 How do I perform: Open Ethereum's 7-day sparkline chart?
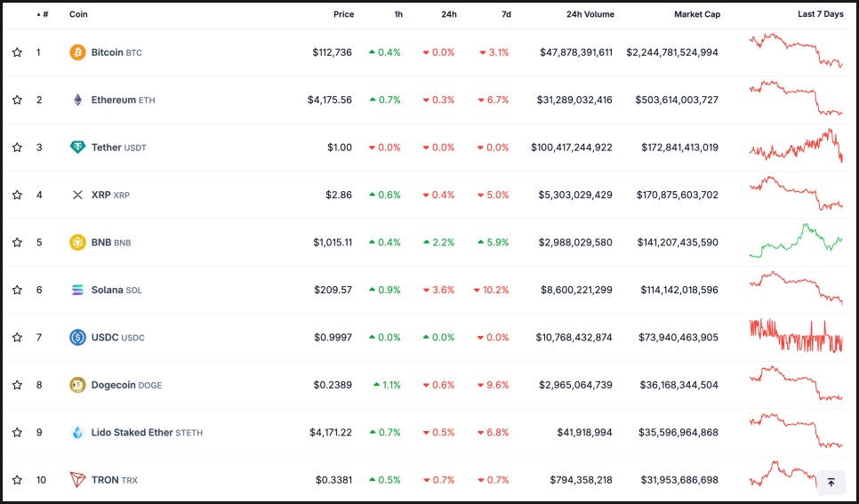click(796, 98)
